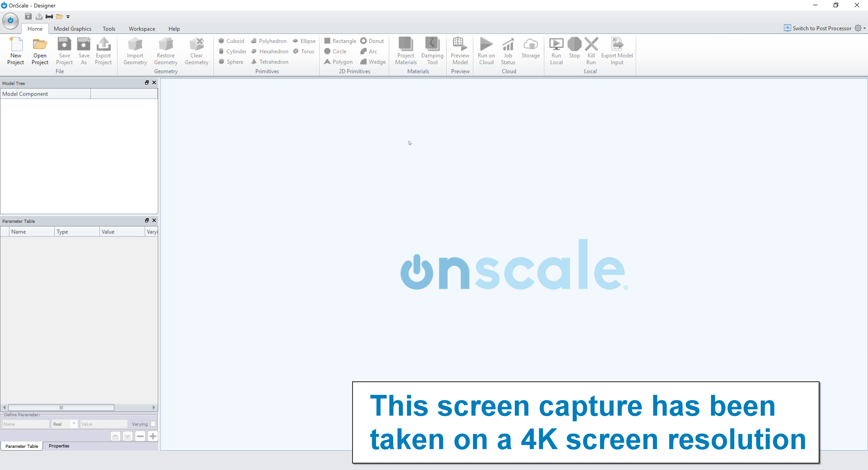Switch to the Properties tab
This screenshot has height=470, width=868.
click(x=59, y=446)
